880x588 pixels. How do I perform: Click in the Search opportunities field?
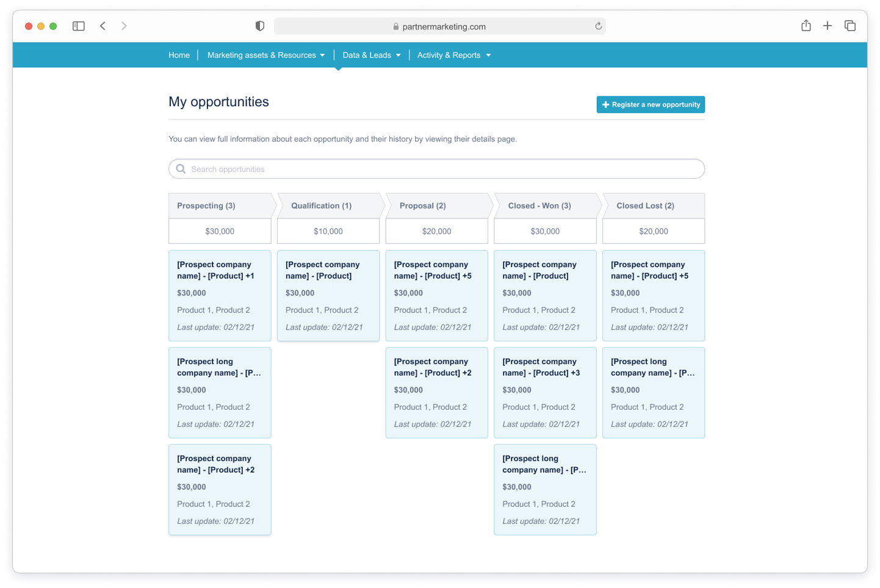(436, 169)
